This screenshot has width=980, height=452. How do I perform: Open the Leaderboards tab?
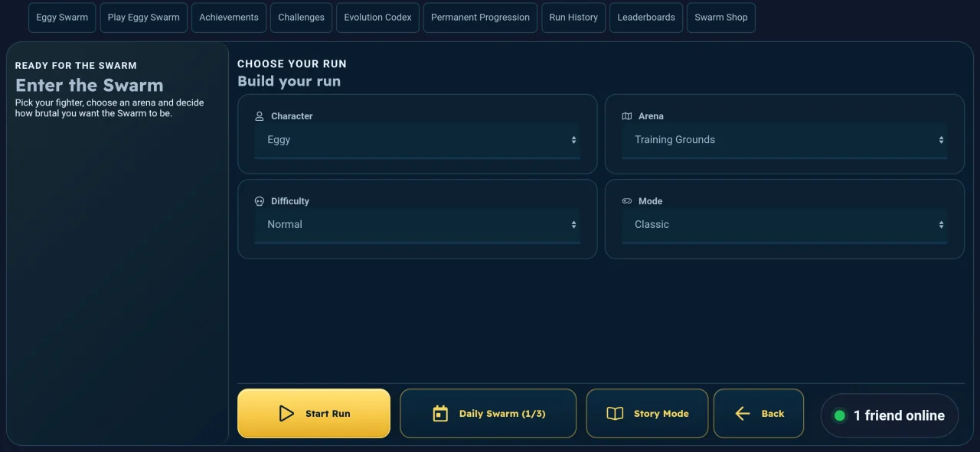point(646,18)
